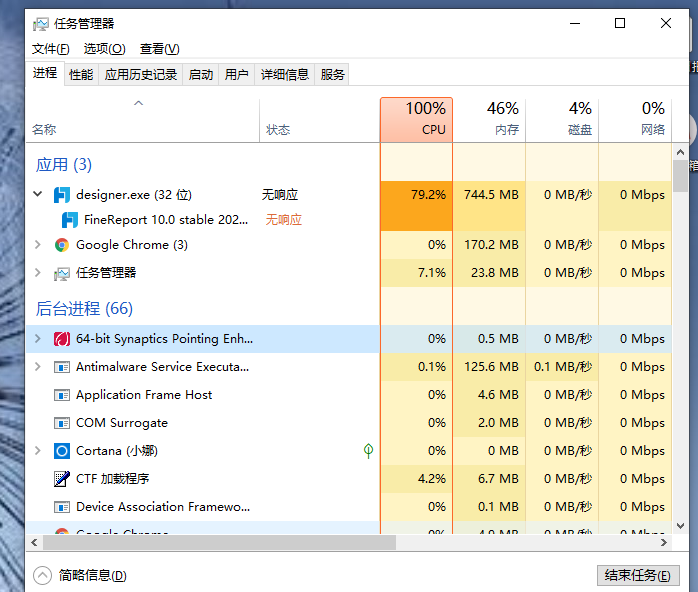The width and height of the screenshot is (698, 592).
Task: Click the horizontal scrollbar right arrow
Action: [664, 543]
